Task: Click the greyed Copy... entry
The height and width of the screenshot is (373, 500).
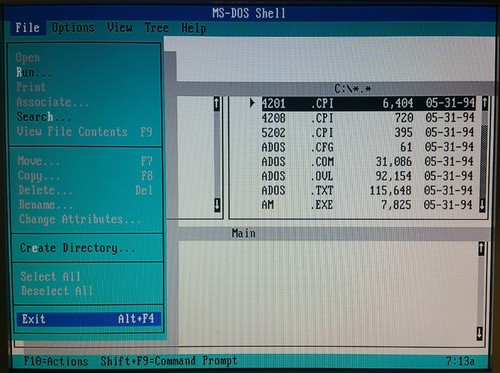Action: [x=85, y=176]
